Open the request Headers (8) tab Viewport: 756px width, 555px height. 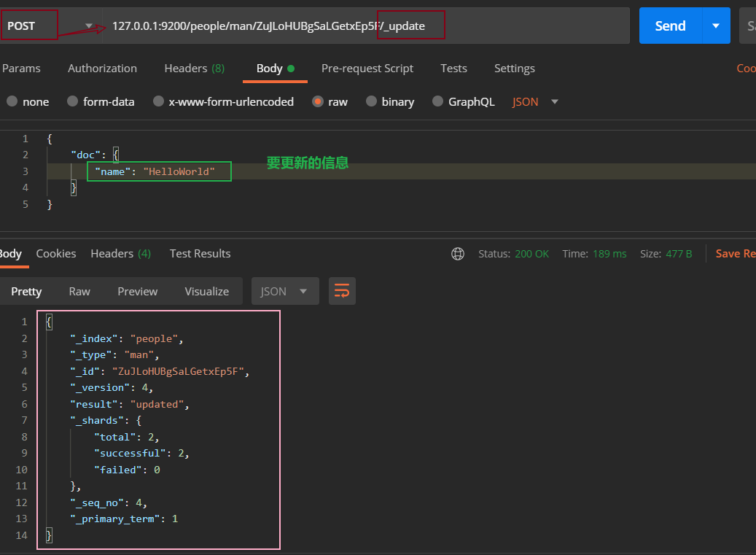[x=195, y=69]
